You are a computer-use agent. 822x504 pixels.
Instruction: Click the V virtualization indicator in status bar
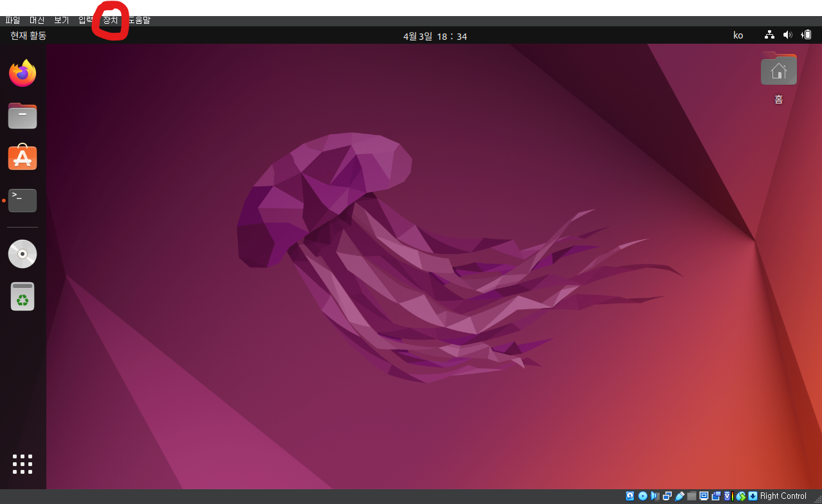(728, 496)
